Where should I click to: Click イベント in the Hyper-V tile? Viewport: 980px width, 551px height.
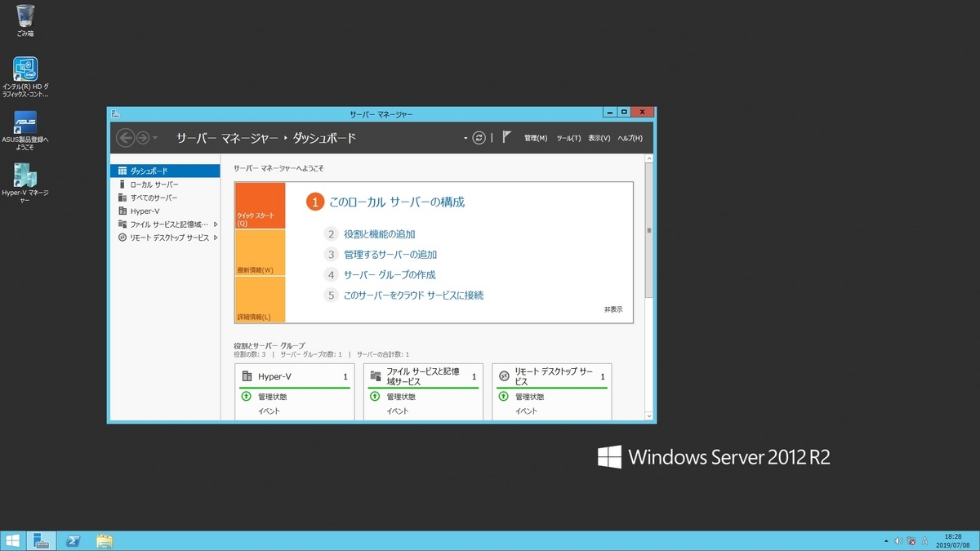tap(269, 411)
